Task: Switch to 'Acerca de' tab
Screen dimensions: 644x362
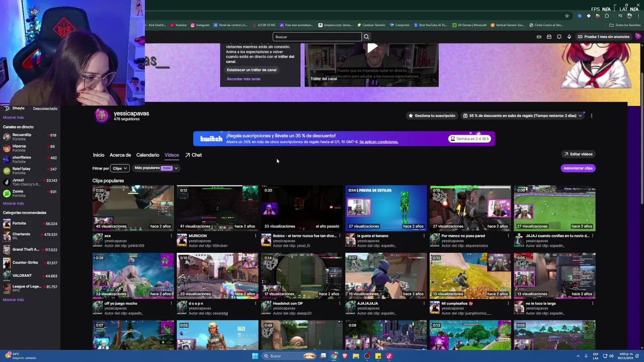Action: pyautogui.click(x=120, y=155)
